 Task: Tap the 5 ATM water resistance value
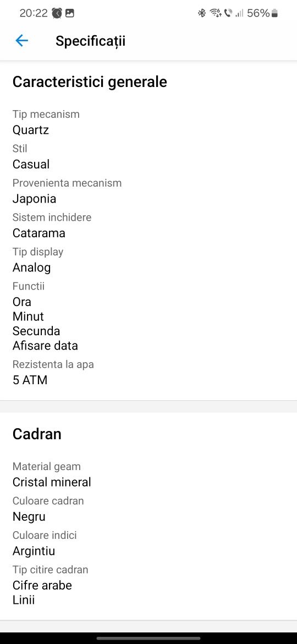[x=30, y=380]
